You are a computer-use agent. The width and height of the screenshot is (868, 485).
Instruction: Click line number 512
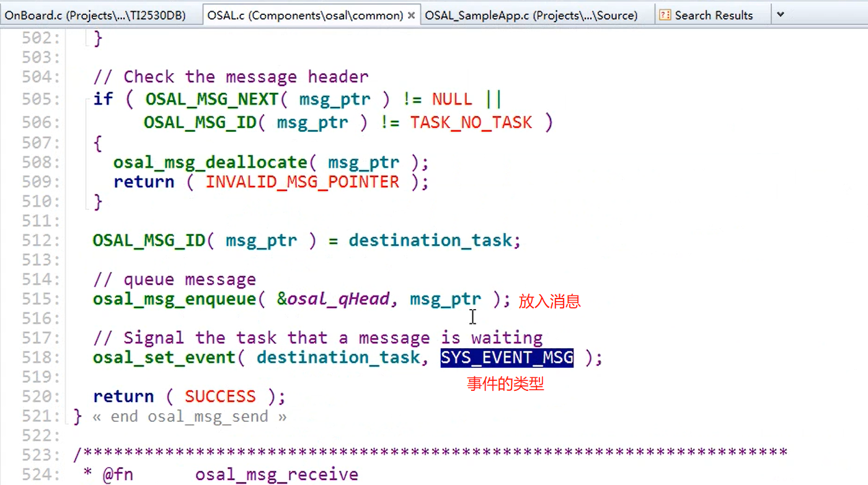point(41,240)
